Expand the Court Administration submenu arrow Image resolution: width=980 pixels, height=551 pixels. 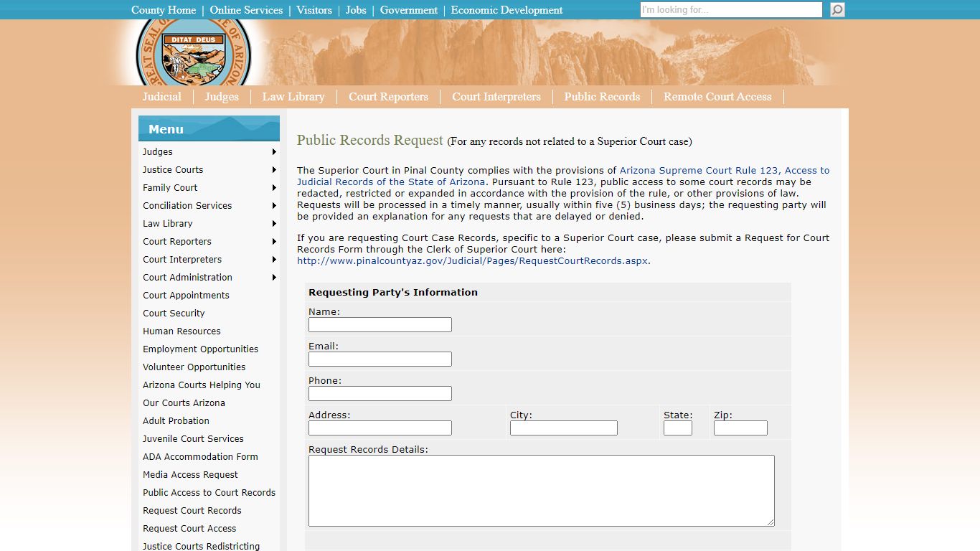(x=274, y=278)
